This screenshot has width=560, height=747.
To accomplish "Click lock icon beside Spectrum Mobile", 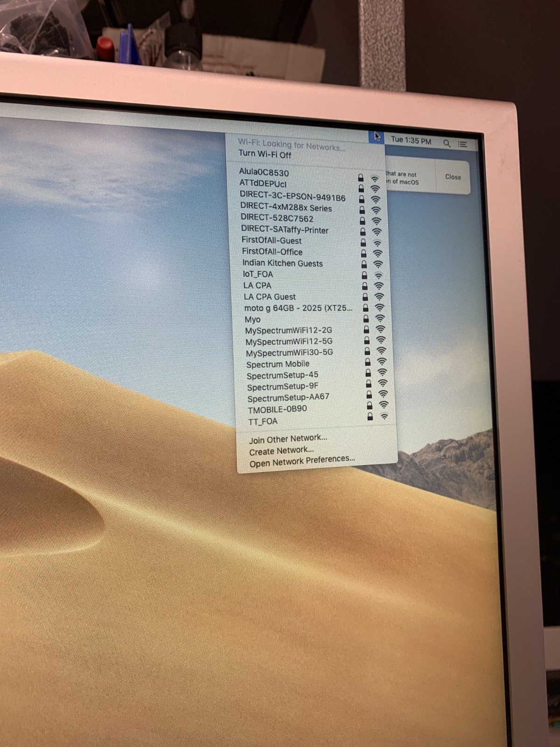I will pyautogui.click(x=368, y=362).
